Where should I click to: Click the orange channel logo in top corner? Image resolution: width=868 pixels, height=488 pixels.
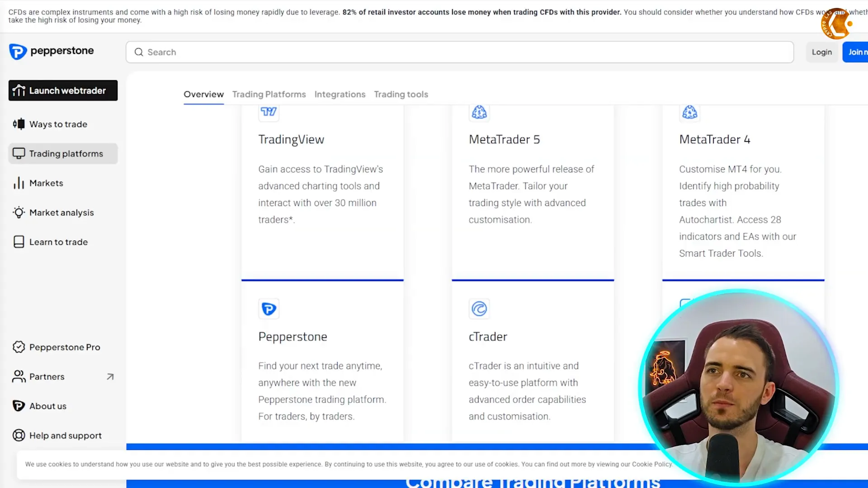837,23
